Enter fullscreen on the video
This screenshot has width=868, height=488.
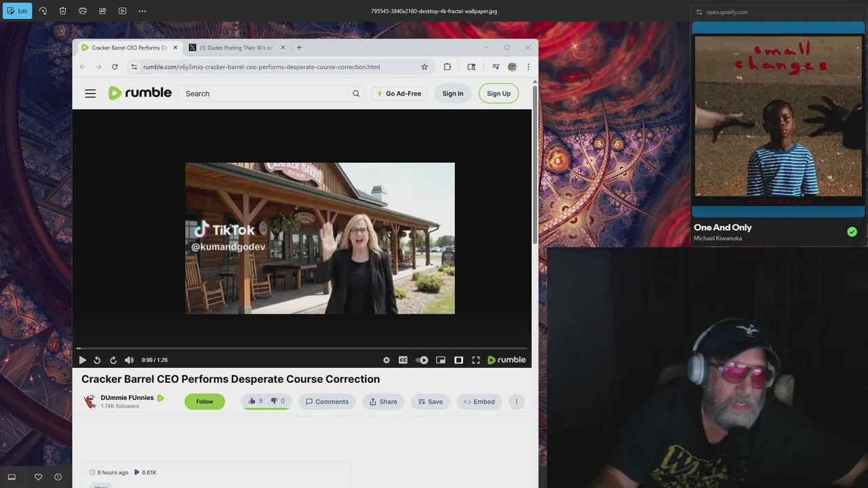476,360
